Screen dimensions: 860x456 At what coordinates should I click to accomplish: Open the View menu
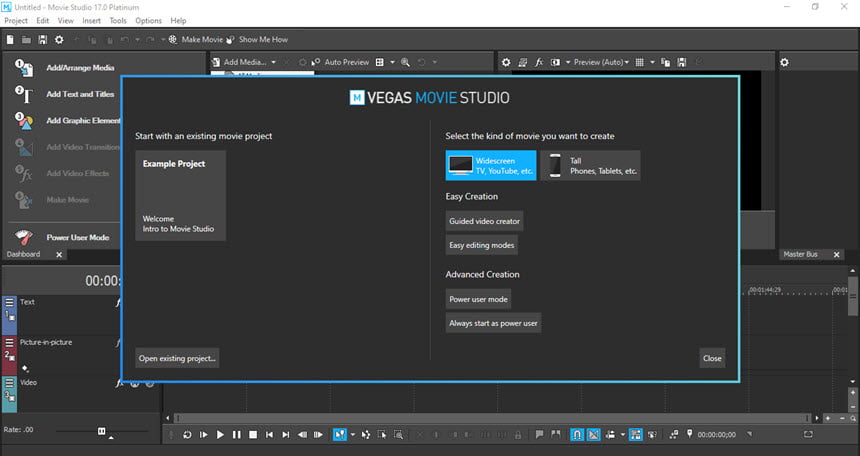coord(65,20)
